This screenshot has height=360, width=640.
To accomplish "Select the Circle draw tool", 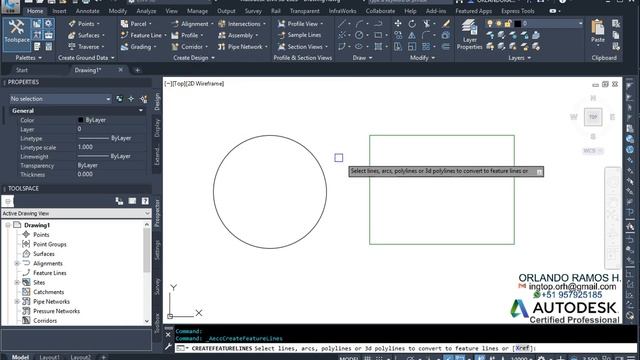I will click(x=359, y=35).
